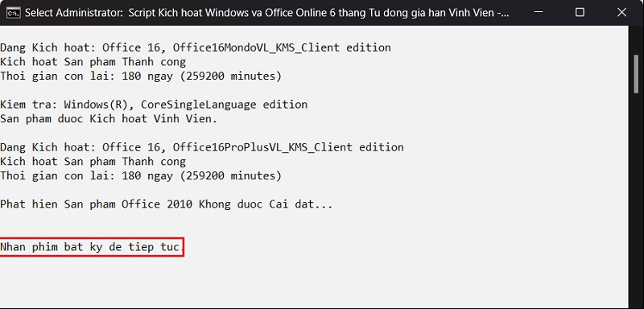Click the Office16MondoVL_KMS_Client edition line
The image size is (644, 309).
tap(196, 47)
